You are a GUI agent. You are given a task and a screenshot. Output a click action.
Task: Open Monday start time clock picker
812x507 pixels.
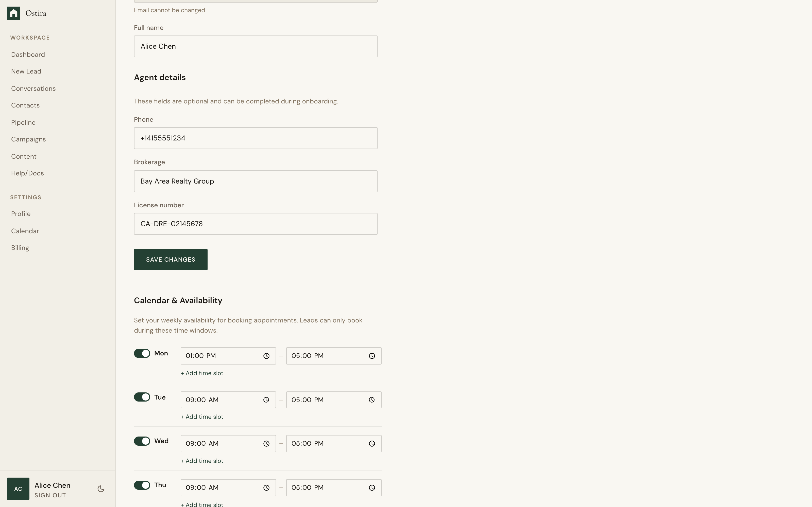pyautogui.click(x=266, y=356)
